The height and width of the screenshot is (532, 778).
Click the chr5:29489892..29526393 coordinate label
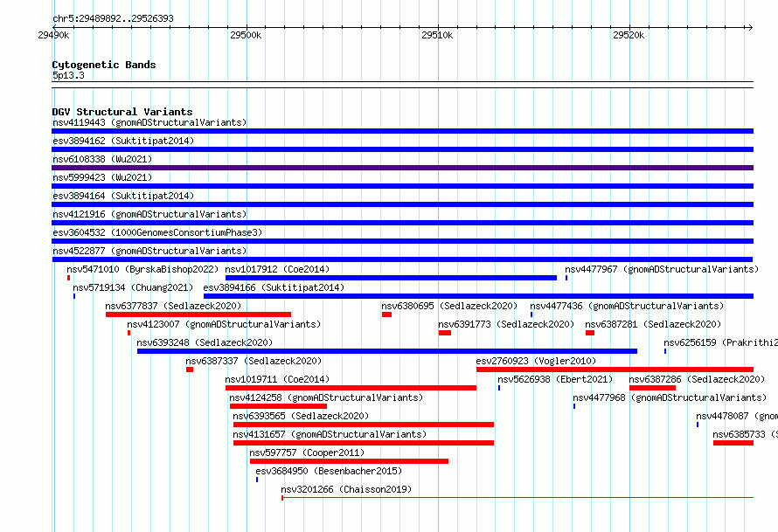tap(113, 18)
